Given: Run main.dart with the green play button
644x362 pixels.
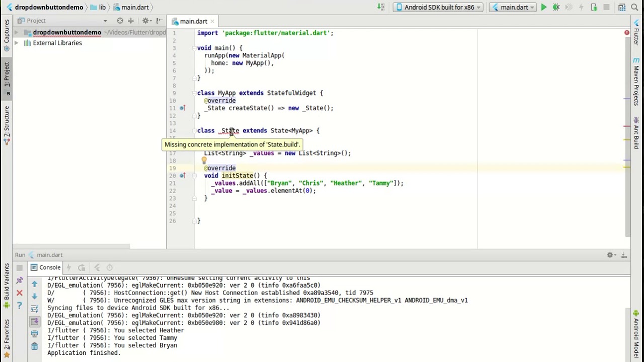Looking at the screenshot, I should click(x=544, y=7).
